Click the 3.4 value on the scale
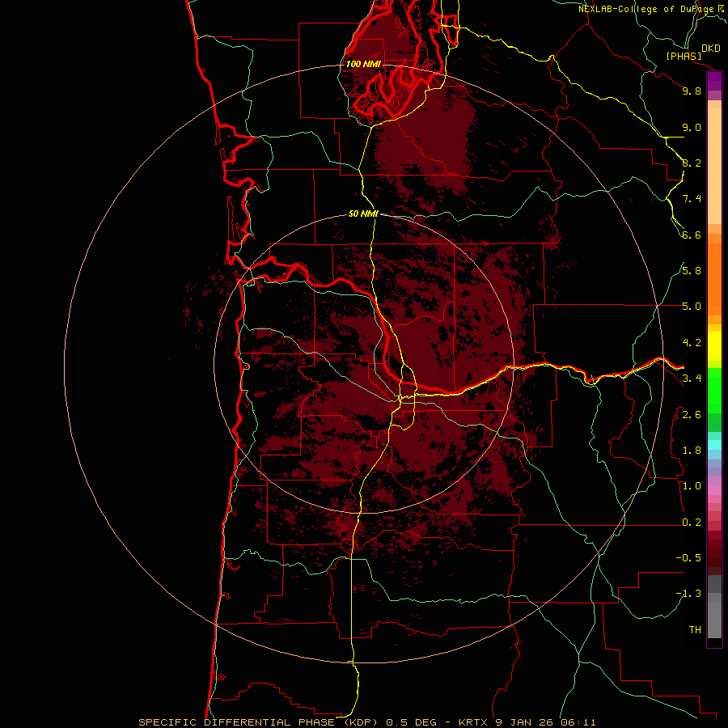 coord(692,379)
